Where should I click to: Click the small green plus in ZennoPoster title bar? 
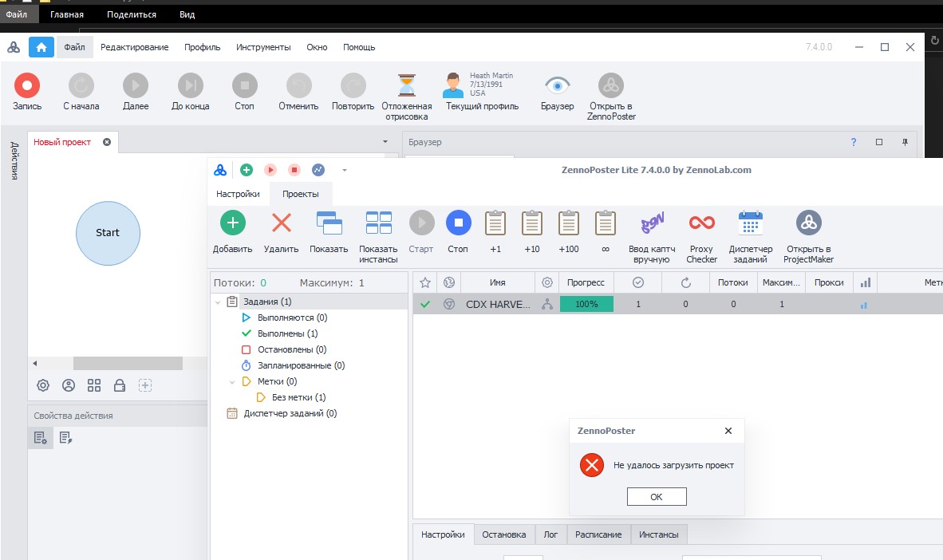tap(246, 170)
